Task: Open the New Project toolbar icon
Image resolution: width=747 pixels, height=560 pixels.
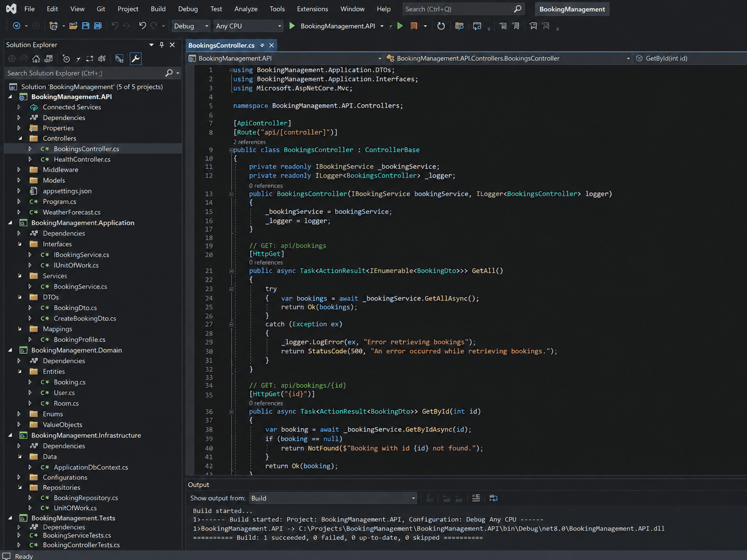Action: coord(53,26)
